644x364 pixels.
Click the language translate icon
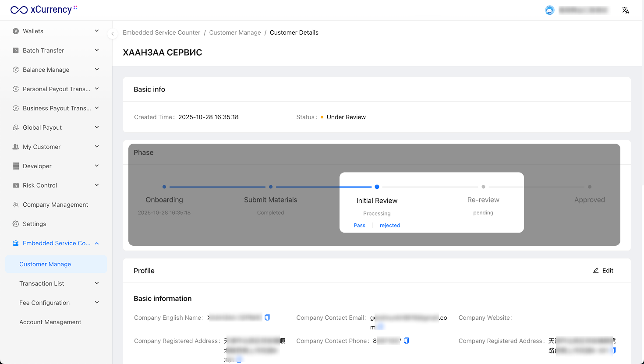point(626,11)
